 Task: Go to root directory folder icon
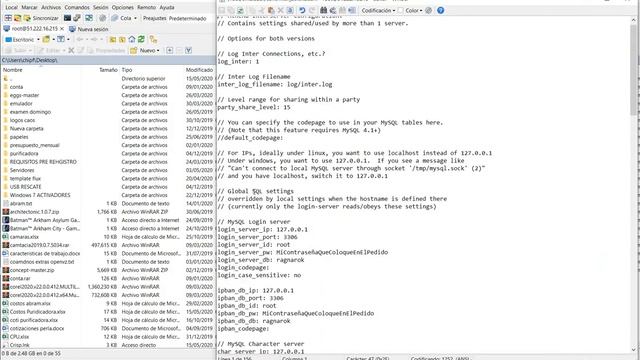pos(122,40)
